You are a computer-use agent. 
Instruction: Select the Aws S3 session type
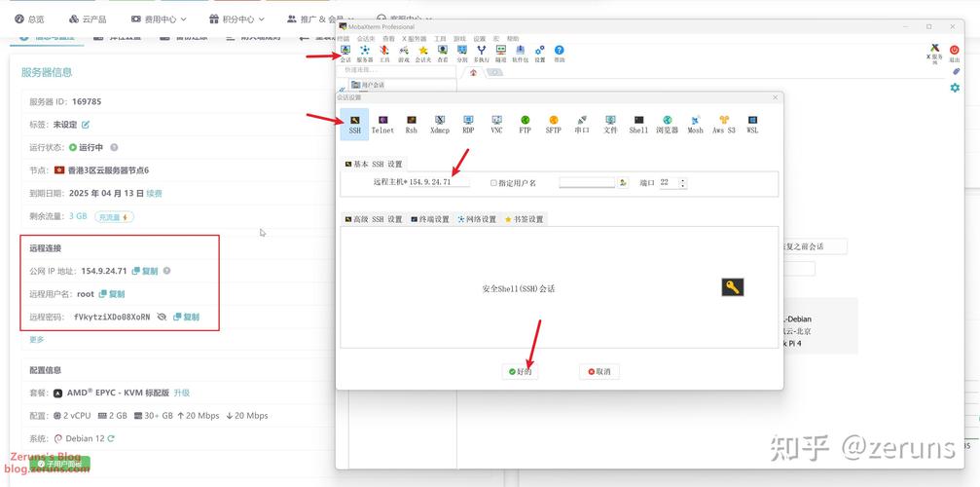tap(724, 125)
